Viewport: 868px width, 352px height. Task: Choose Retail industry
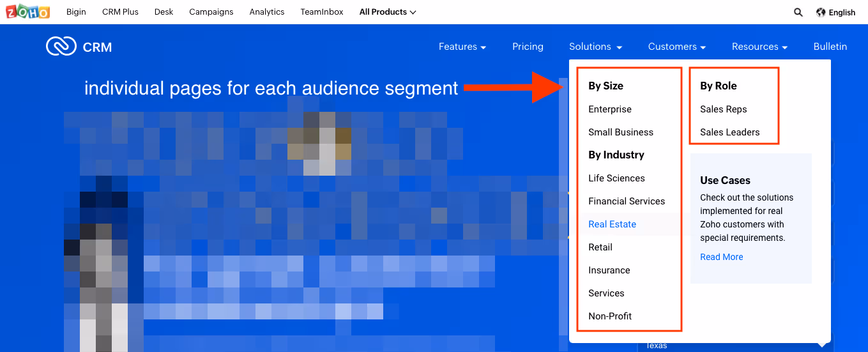600,247
